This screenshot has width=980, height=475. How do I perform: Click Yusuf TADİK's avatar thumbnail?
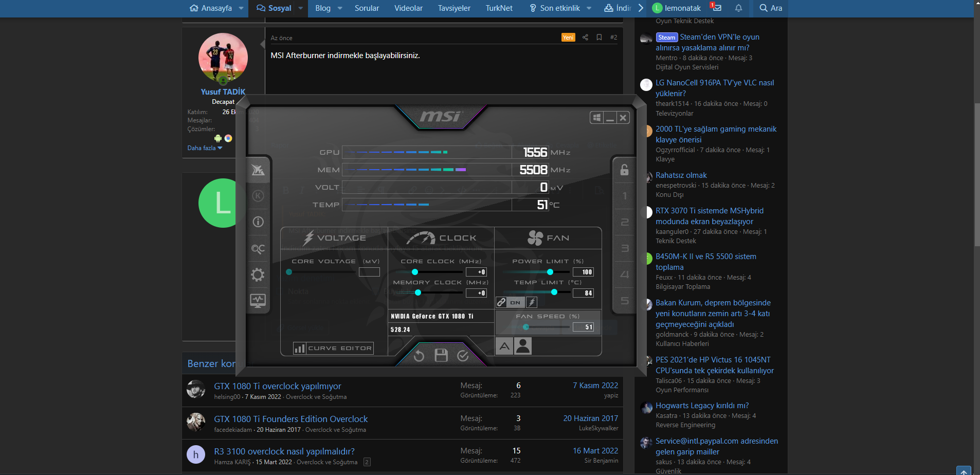[223, 58]
